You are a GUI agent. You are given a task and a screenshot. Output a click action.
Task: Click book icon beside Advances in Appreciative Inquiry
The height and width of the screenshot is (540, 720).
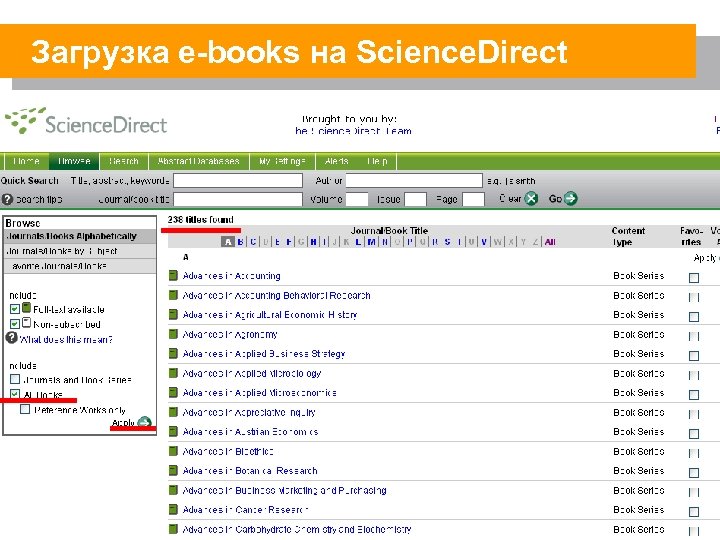click(173, 412)
